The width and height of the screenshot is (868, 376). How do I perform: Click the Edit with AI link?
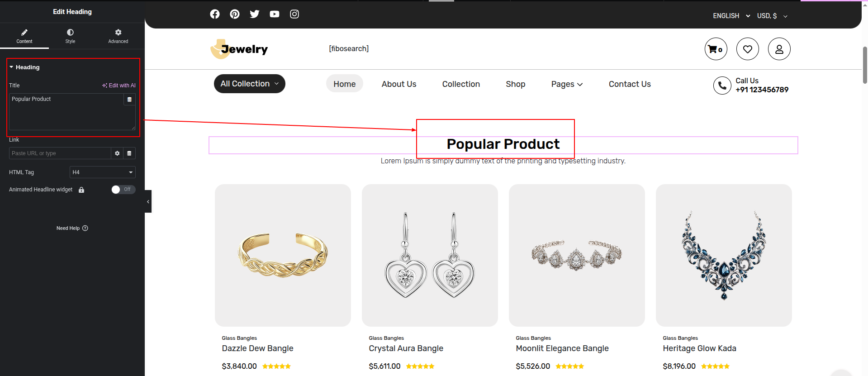119,86
